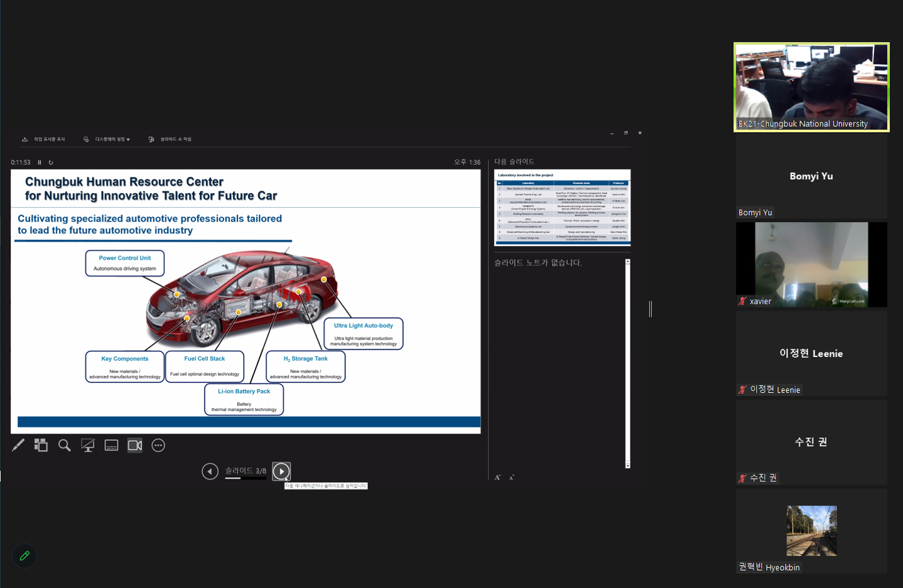Image resolution: width=903 pixels, height=588 pixels.
Task: Expand the Display Settings dropdown
Action: 107,139
